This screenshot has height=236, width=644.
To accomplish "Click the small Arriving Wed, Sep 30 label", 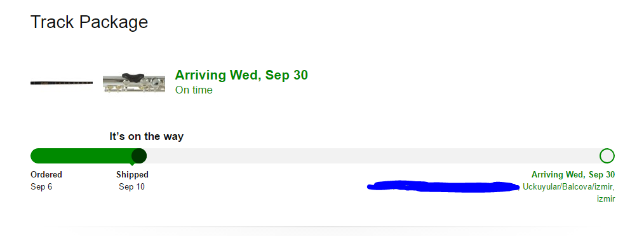I will [x=574, y=174].
